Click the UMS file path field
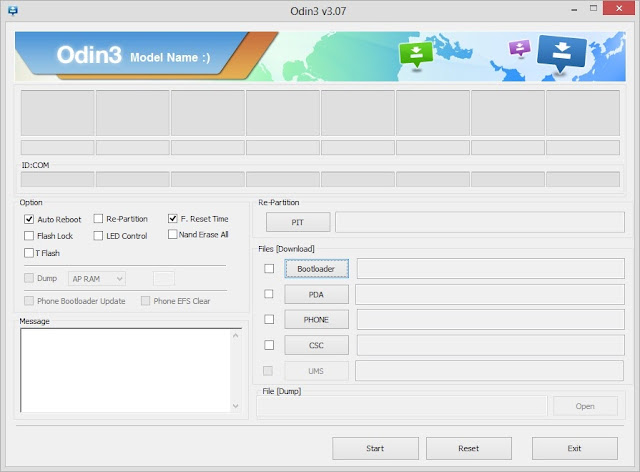640x472 pixels. [x=489, y=371]
